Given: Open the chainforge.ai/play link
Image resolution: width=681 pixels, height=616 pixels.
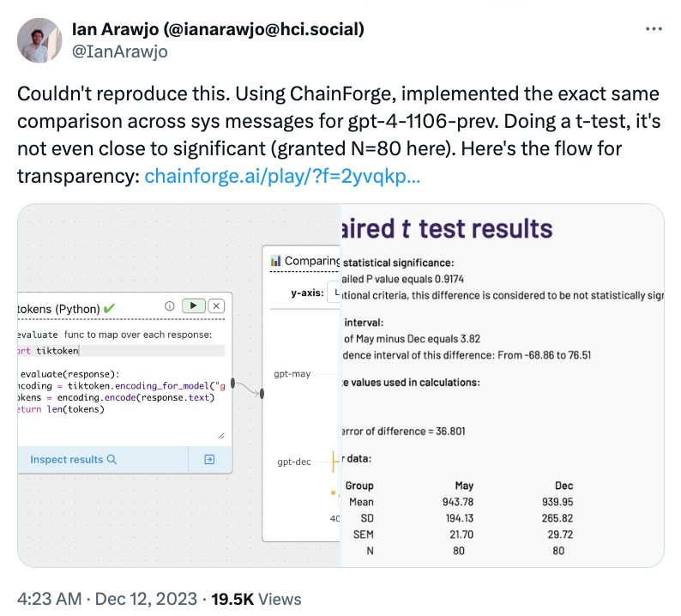Looking at the screenshot, I should point(282,176).
